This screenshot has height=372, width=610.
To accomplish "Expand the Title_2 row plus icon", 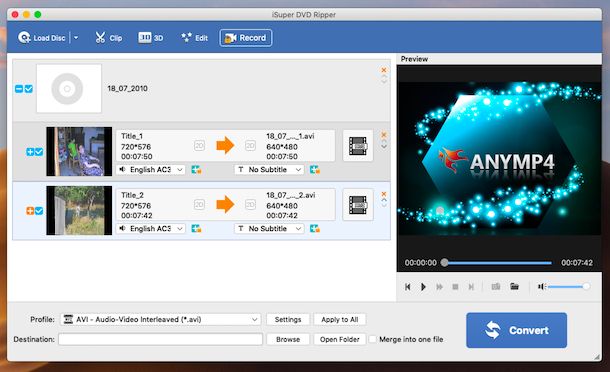I will pyautogui.click(x=30, y=211).
